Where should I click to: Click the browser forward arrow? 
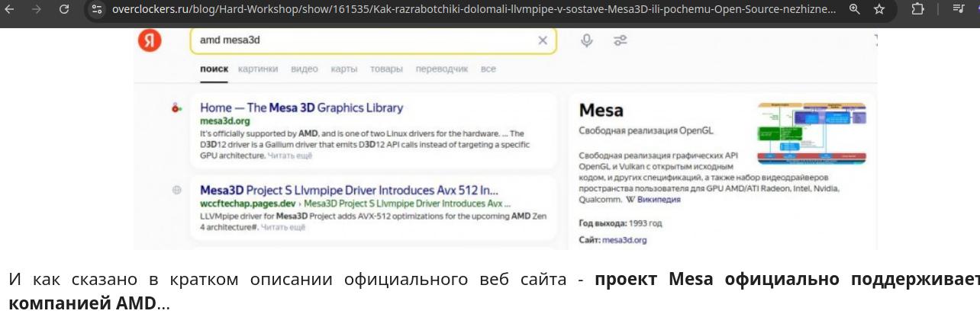click(37, 9)
